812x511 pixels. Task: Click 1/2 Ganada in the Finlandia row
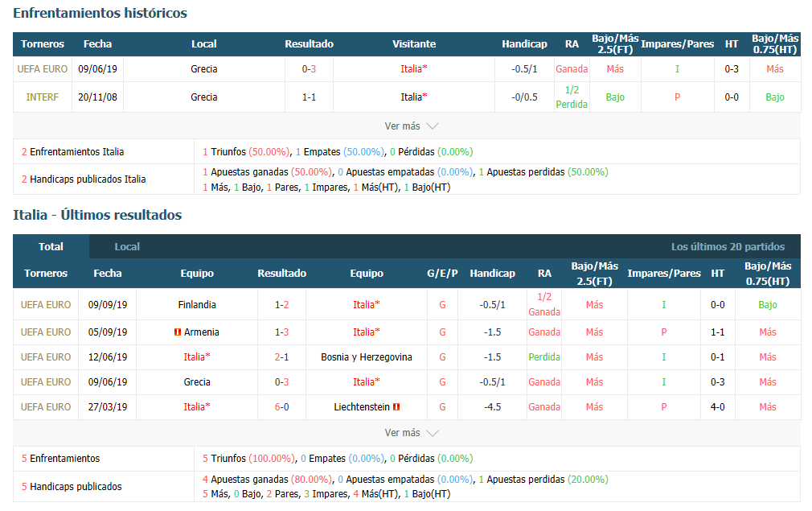coord(544,304)
